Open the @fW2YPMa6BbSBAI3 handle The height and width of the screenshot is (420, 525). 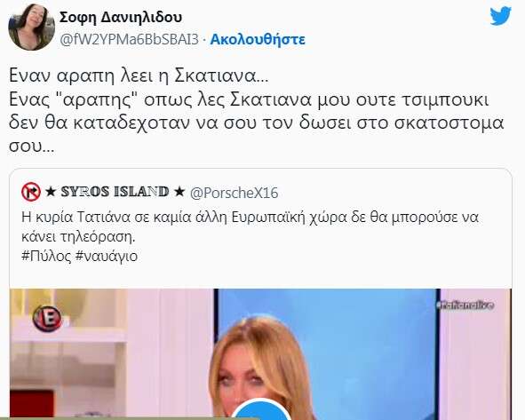(129, 39)
